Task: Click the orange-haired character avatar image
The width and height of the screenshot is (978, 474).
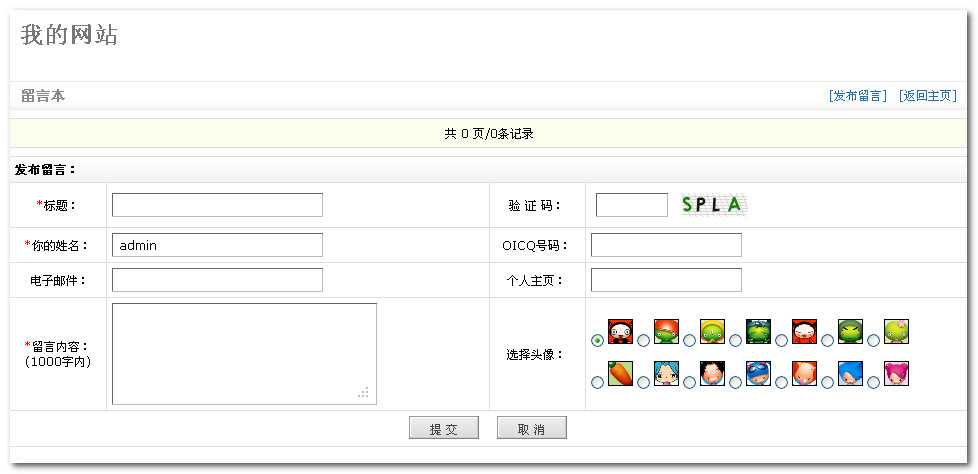Action: pos(805,374)
